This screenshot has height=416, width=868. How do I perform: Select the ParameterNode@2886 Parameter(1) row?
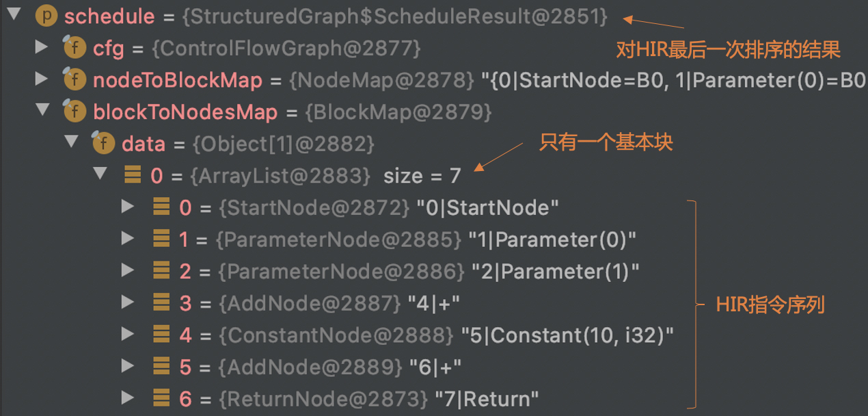(410, 272)
